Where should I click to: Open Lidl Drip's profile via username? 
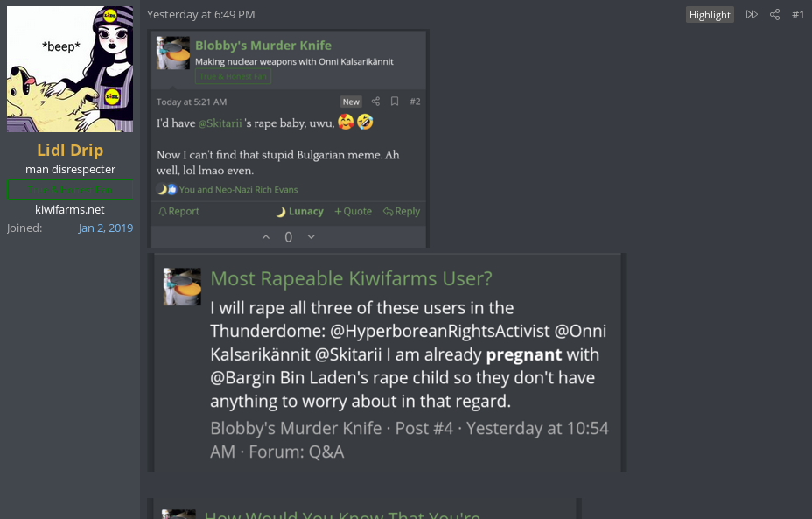click(70, 151)
